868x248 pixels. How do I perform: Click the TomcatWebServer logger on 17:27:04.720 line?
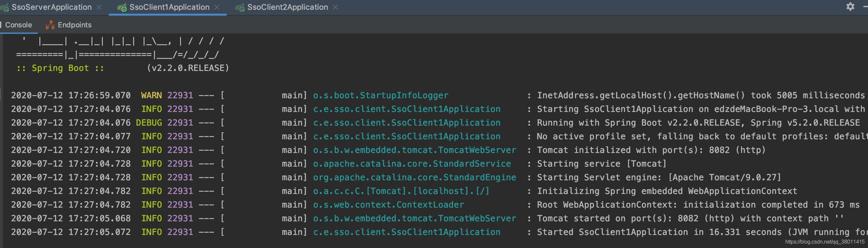(x=414, y=150)
